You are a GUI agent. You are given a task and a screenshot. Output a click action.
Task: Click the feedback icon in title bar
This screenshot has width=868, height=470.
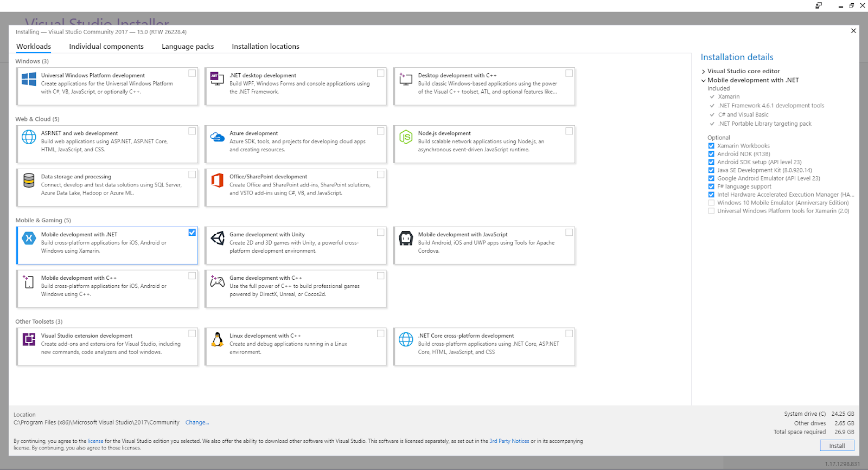point(819,5)
